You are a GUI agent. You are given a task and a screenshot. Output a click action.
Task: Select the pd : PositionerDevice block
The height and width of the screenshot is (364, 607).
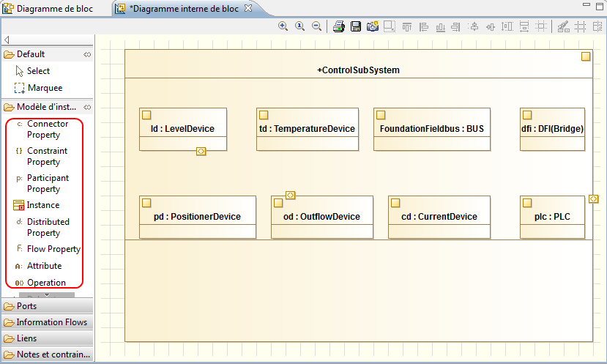point(198,217)
